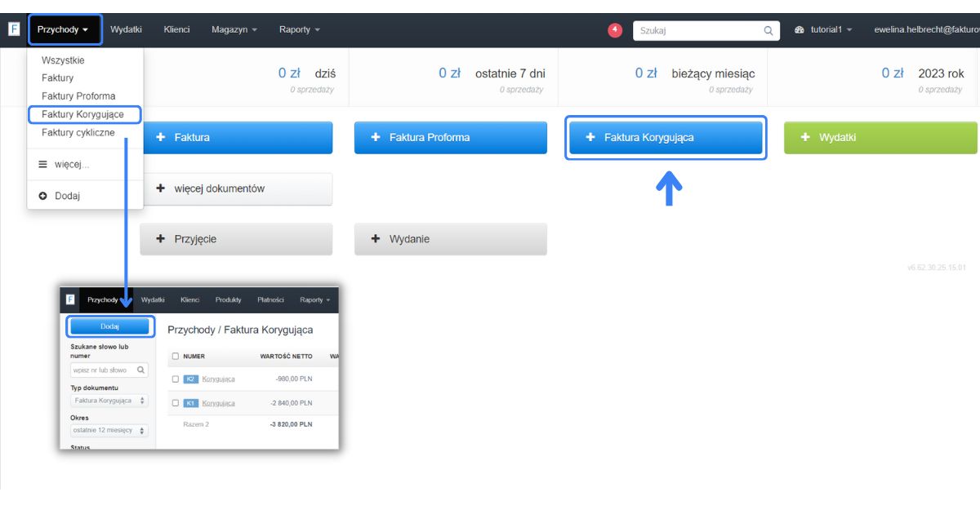Click the Fakturownia F logo icon
980x514 pixels.
14,29
